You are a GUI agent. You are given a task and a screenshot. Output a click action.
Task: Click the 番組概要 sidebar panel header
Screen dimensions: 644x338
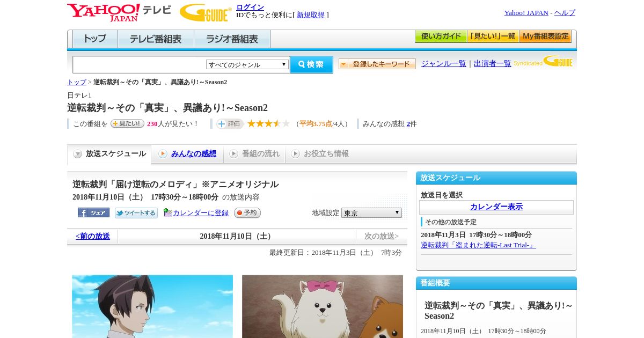496,283
